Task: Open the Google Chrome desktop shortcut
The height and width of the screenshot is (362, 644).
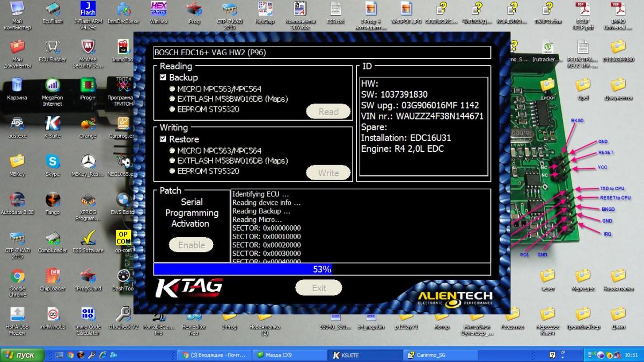Action: click(17, 277)
